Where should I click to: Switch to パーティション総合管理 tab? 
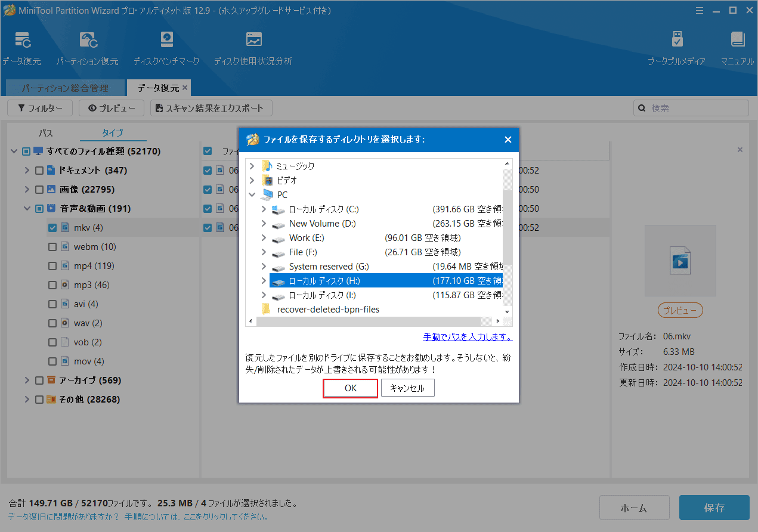coord(65,88)
